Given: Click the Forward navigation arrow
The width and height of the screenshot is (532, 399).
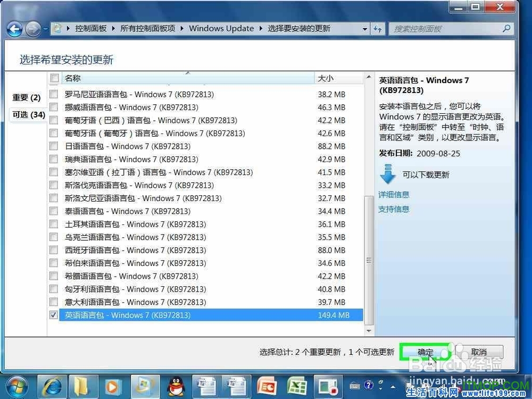Looking at the screenshot, I should point(33,29).
